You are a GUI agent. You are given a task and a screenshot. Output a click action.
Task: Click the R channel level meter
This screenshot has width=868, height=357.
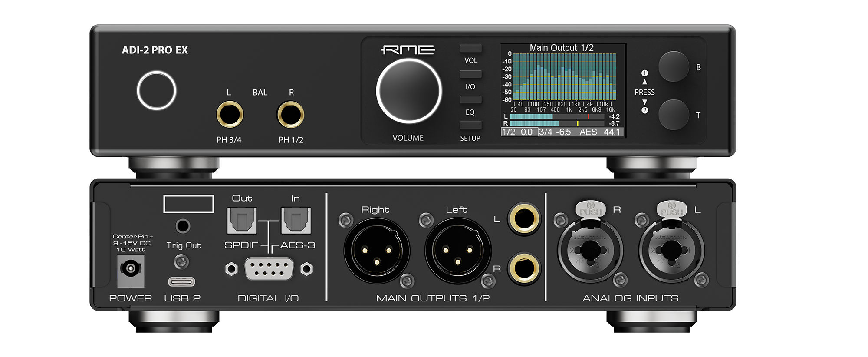(557, 123)
